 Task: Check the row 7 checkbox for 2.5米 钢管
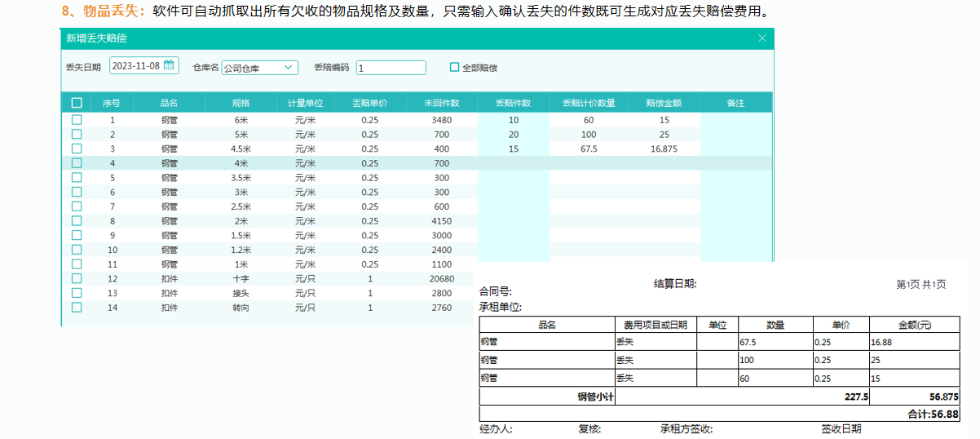tap(77, 206)
